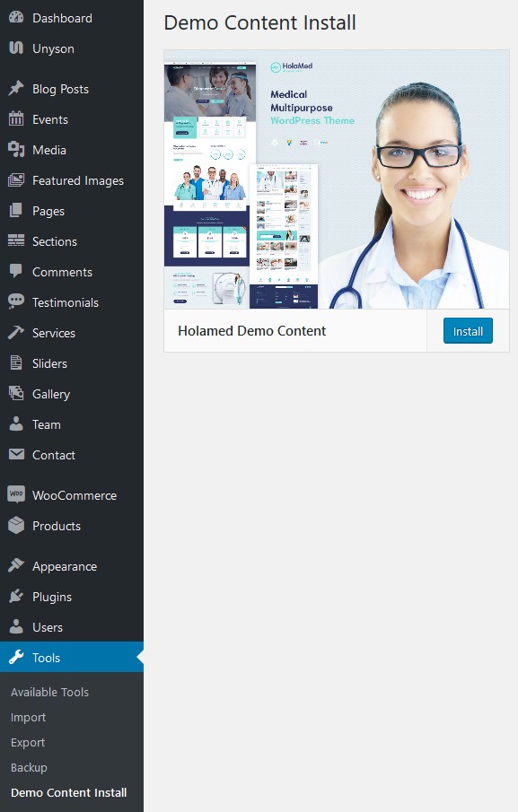Go to Backup under Tools
The width and height of the screenshot is (518, 812).
click(29, 768)
